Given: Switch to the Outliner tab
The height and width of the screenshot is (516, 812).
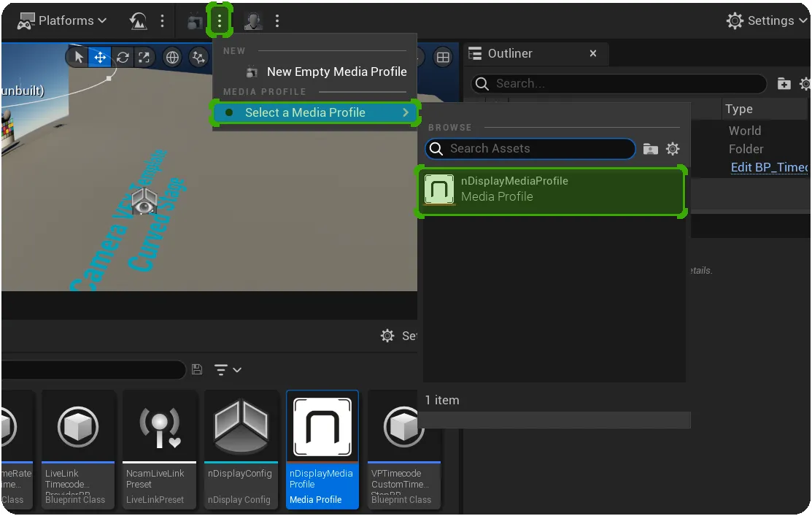Looking at the screenshot, I should pyautogui.click(x=509, y=53).
